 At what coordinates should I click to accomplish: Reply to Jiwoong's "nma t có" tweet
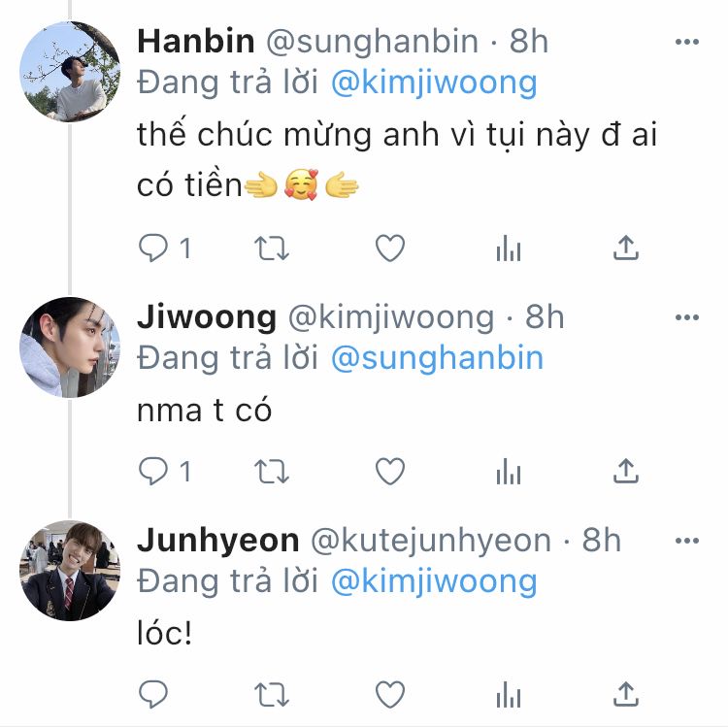[x=153, y=472]
